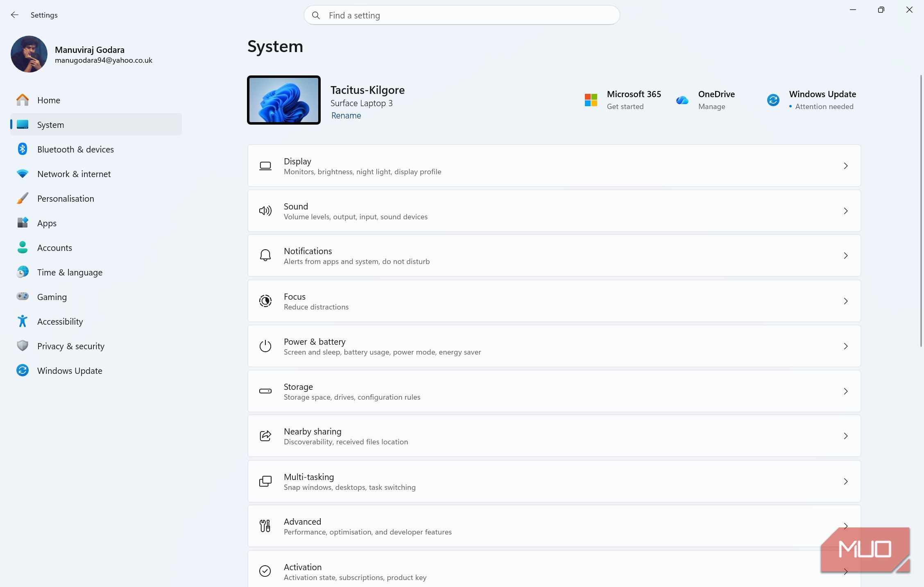
Task: Select Network & internet in sidebar
Action: click(96, 174)
